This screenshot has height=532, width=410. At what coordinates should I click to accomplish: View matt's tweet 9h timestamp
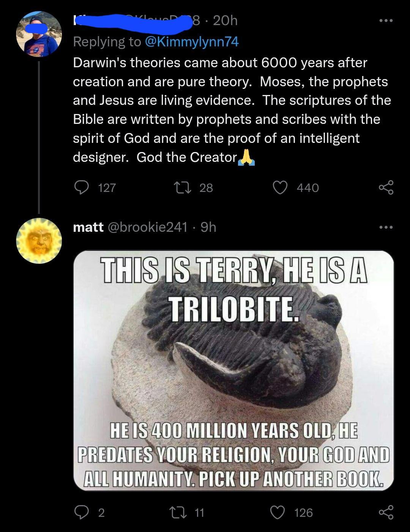tap(209, 228)
